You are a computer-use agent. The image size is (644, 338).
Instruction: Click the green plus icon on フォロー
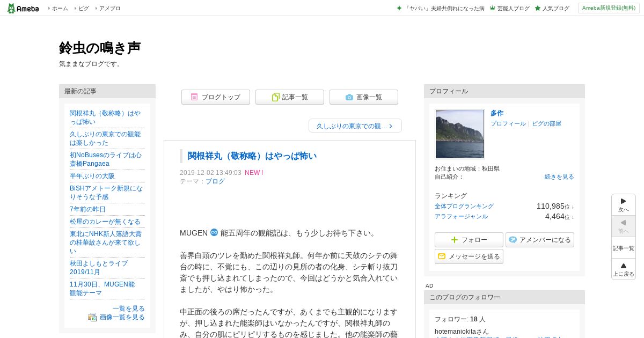pos(455,240)
